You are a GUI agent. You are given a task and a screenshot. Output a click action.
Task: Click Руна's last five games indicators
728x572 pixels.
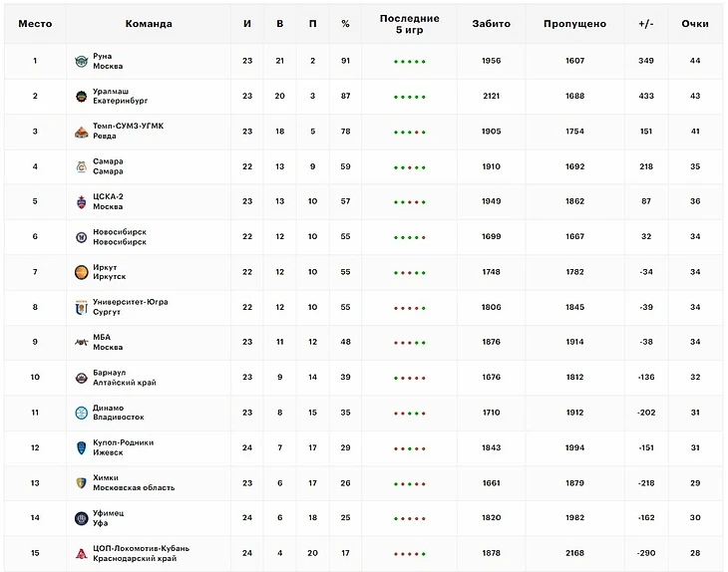tap(409, 62)
